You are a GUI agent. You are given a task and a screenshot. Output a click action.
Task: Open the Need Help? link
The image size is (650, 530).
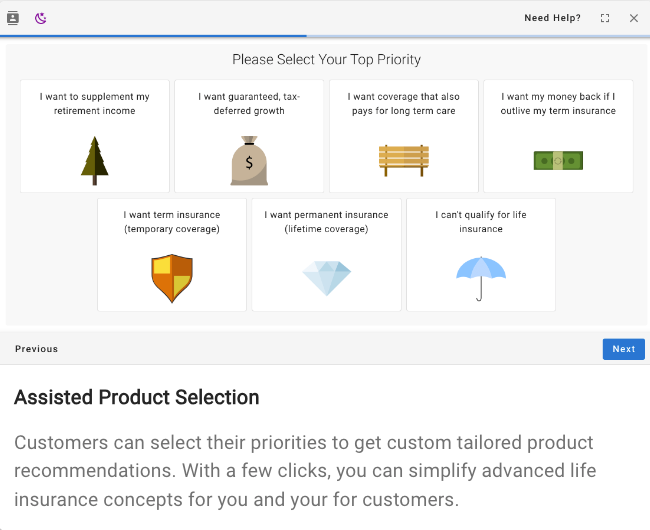pyautogui.click(x=552, y=18)
